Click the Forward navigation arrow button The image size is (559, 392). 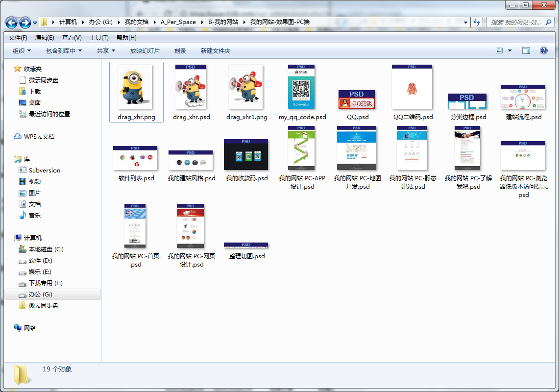25,23
